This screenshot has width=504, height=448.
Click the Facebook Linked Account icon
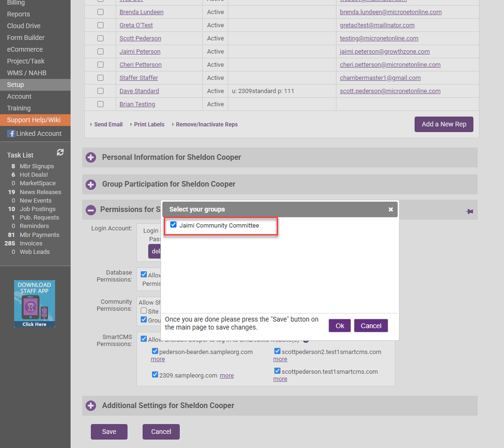[x=11, y=134]
